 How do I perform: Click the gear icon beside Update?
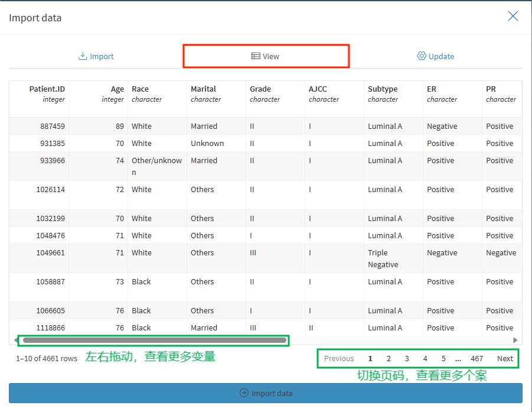(421, 56)
